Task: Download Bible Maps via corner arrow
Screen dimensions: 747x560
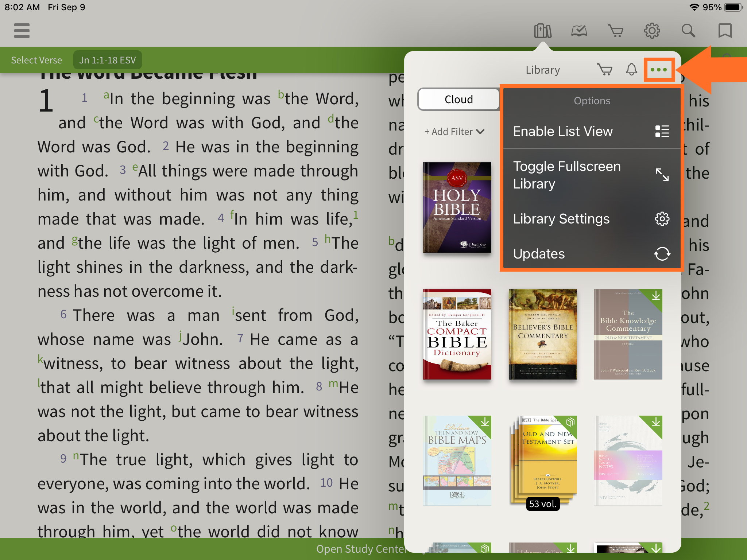Action: [485, 422]
